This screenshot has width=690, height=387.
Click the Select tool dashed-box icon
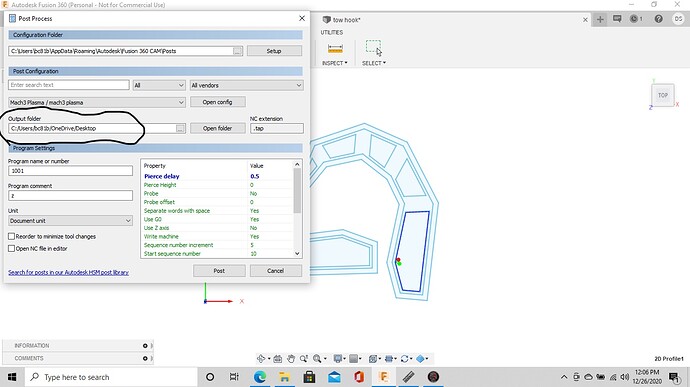373,47
